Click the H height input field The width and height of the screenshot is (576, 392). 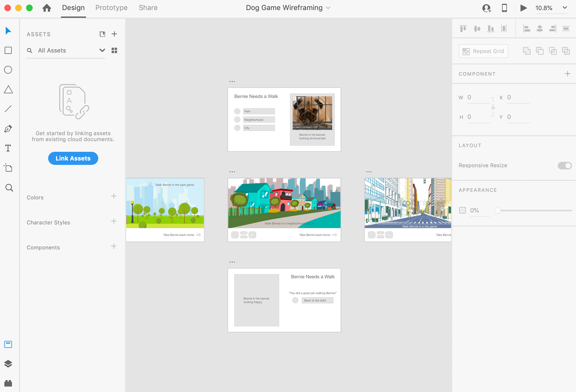coord(478,117)
